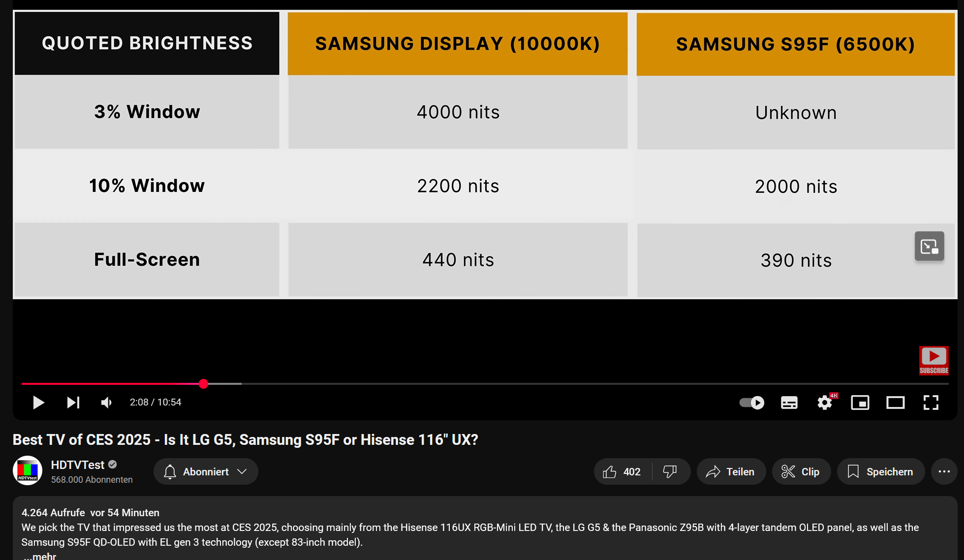Image resolution: width=964 pixels, height=560 pixels.
Task: Open the video title link
Action: 245,439
